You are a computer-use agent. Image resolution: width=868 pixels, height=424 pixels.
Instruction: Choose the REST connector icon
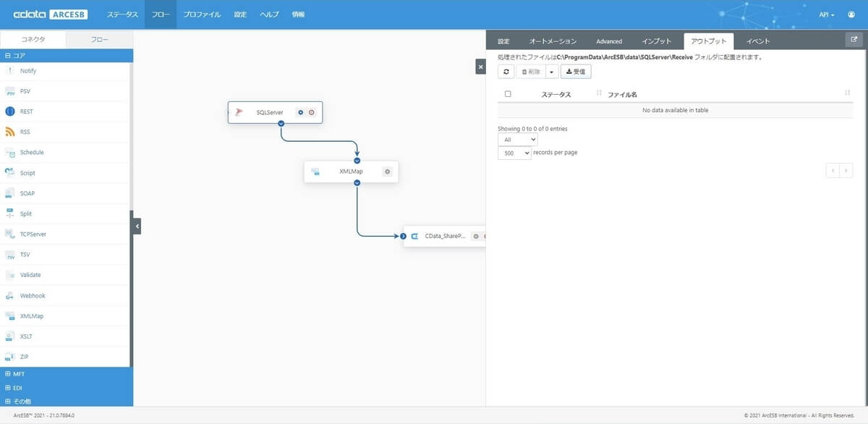(10, 111)
